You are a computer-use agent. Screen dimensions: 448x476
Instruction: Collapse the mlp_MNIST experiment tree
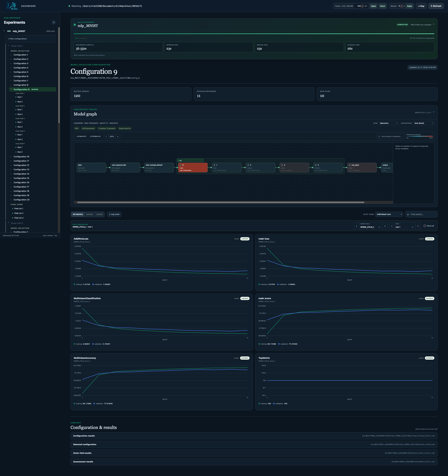(x=4, y=31)
